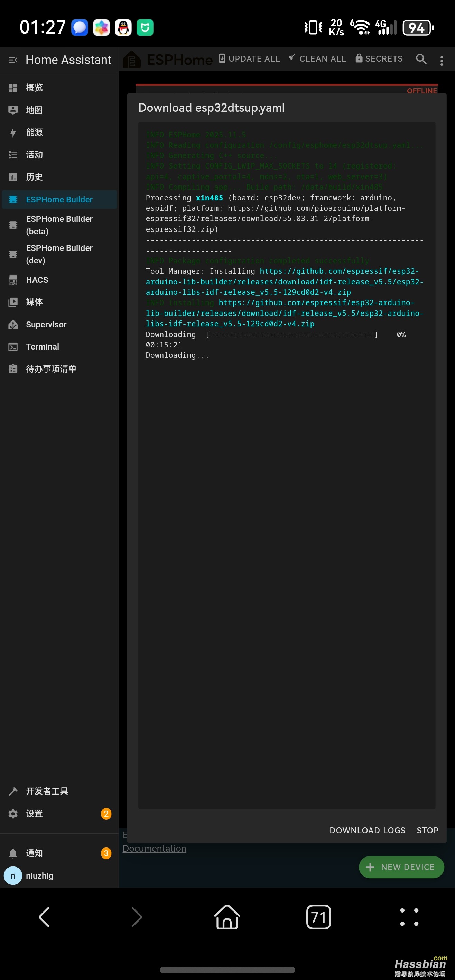Image resolution: width=455 pixels, height=980 pixels.
Task: Select ESPHome Builder (beta) in the sidebar
Action: point(59,225)
